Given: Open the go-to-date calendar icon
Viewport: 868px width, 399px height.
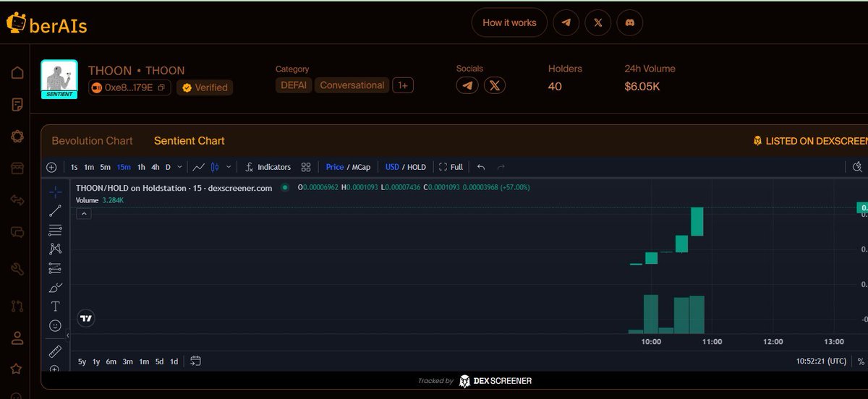Looking at the screenshot, I should click(195, 361).
